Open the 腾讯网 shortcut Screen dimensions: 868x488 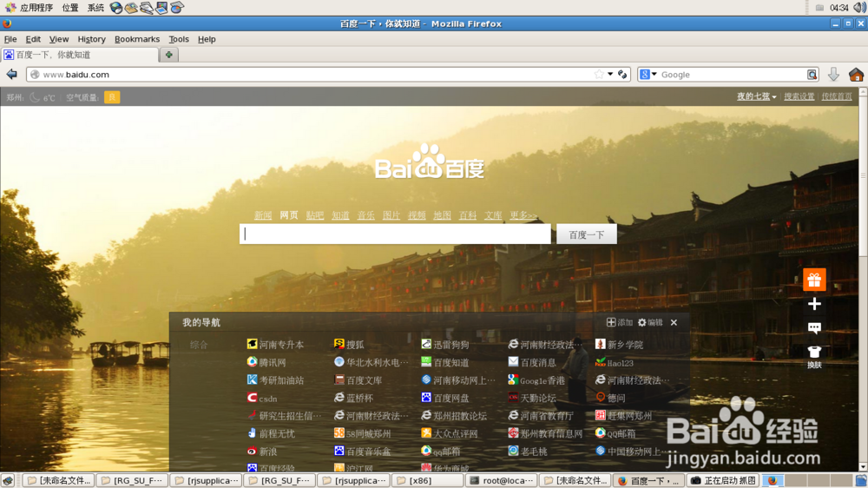(266, 362)
